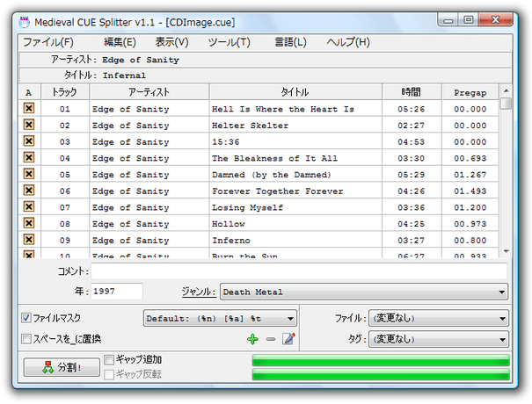Viewport: 532px width, 404px height.
Task: Open the 言語(L) menu
Action: 290,42
